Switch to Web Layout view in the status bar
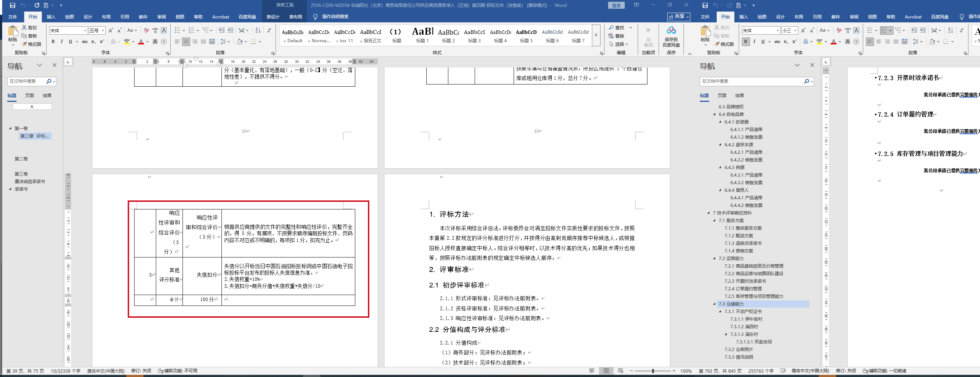 pos(621,371)
